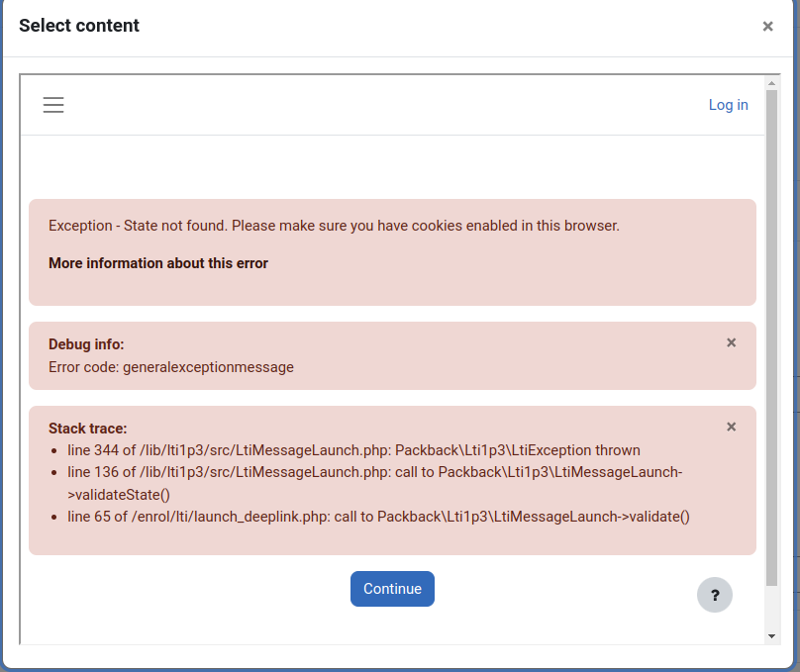This screenshot has height=672, width=800.
Task: Open More information about this error
Action: [158, 263]
